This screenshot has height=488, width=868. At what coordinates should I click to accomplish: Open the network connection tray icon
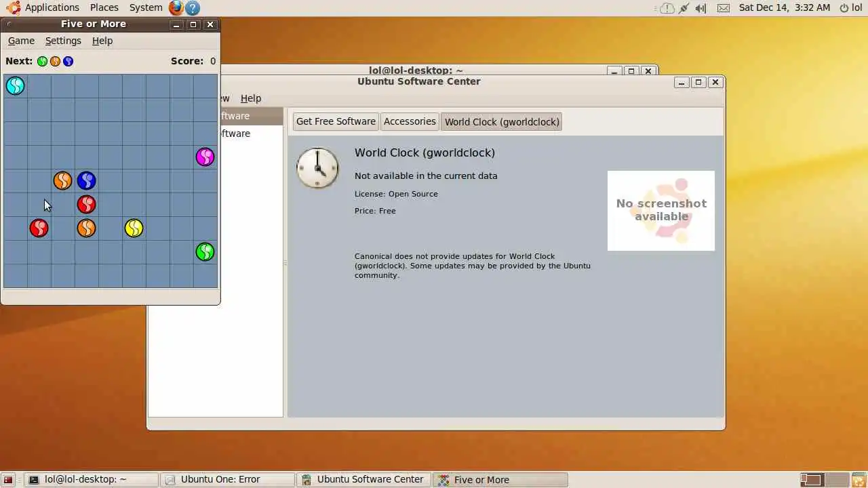pos(684,8)
